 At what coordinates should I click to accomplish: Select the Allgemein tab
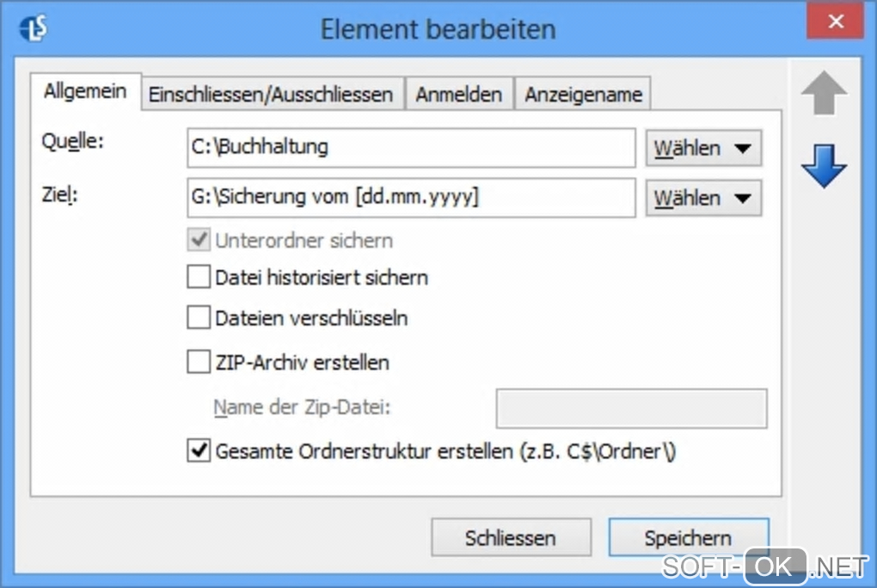click(85, 92)
